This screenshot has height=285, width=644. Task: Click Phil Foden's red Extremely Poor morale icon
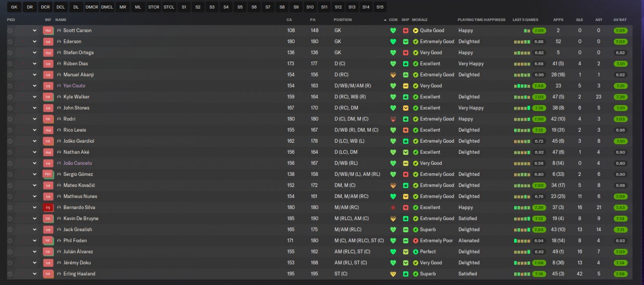(x=416, y=241)
